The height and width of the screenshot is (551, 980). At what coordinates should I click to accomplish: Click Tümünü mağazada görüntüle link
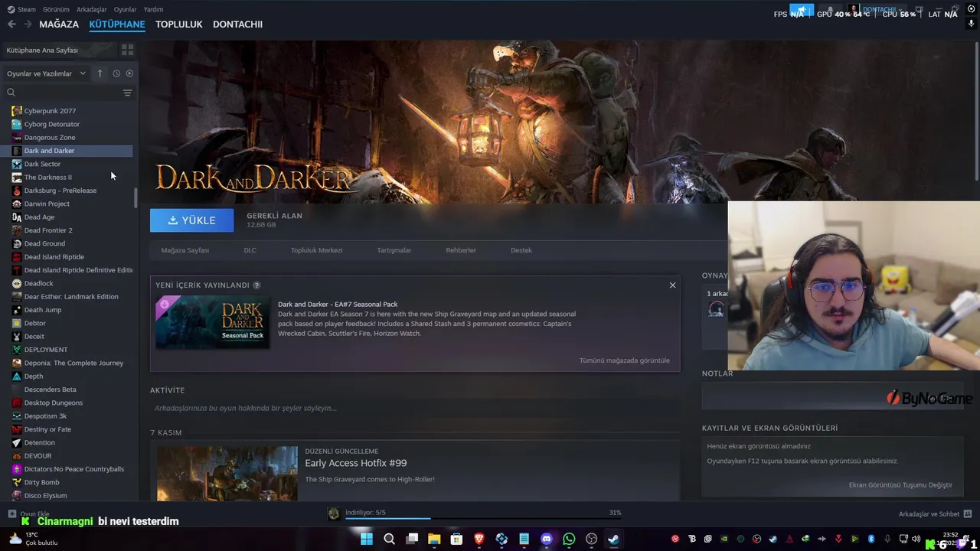624,360
